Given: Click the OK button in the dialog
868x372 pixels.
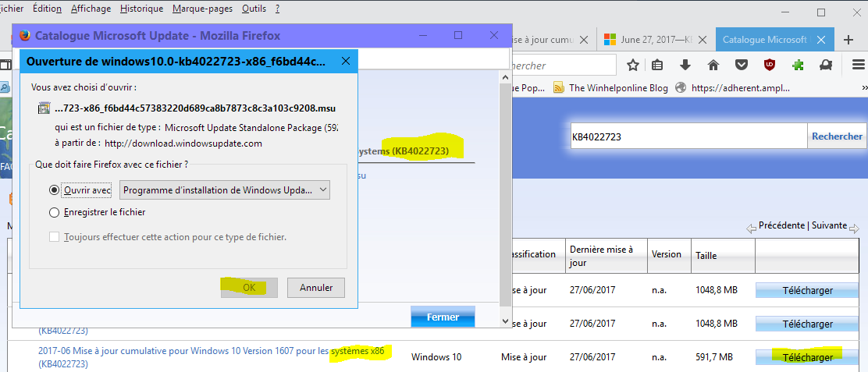Looking at the screenshot, I should point(249,288).
